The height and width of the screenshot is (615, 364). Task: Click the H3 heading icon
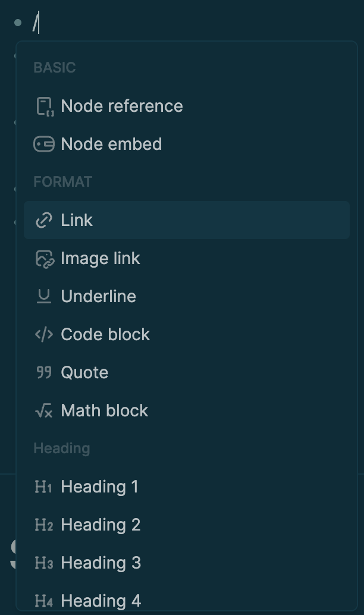(43, 563)
